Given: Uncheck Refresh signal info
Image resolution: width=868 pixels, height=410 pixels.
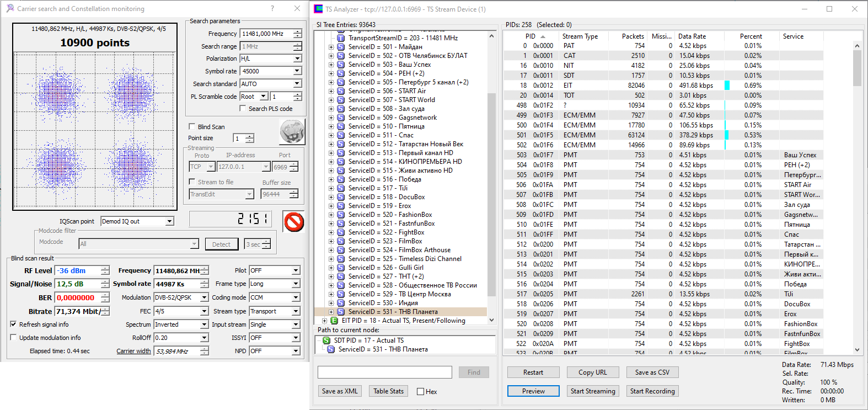Looking at the screenshot, I should pos(13,324).
